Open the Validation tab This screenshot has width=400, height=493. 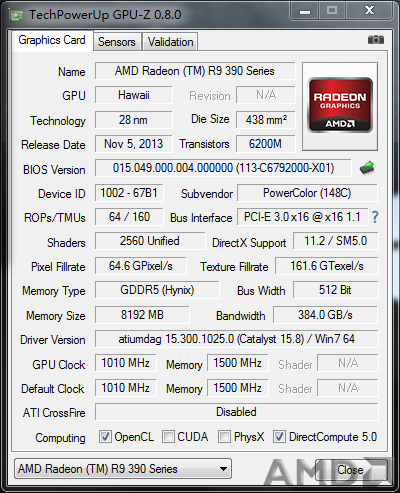click(x=170, y=42)
